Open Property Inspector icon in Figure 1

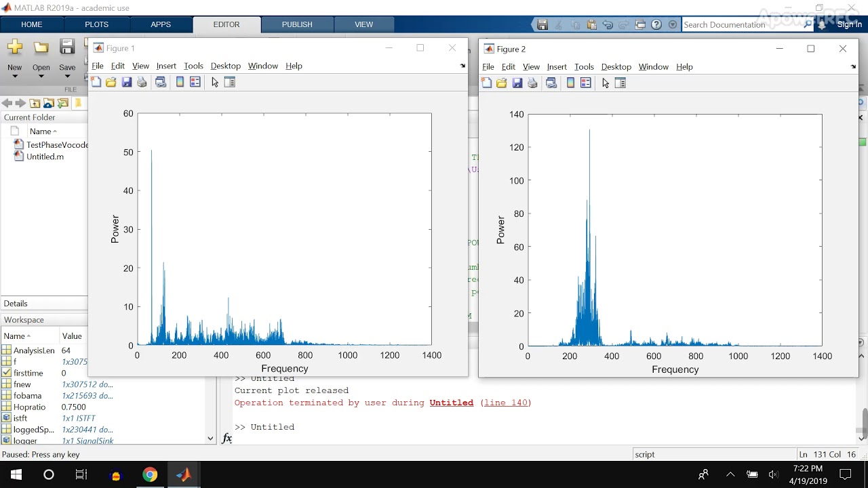point(230,82)
